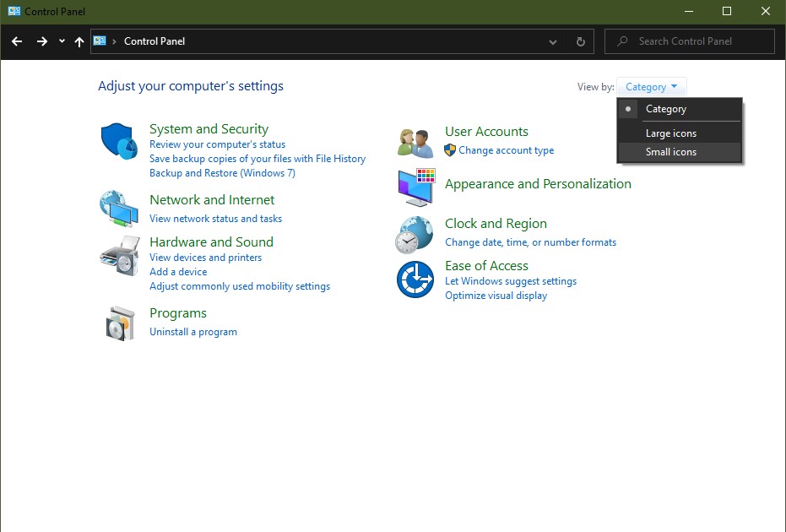Open Change date, time, or number formats

click(531, 242)
